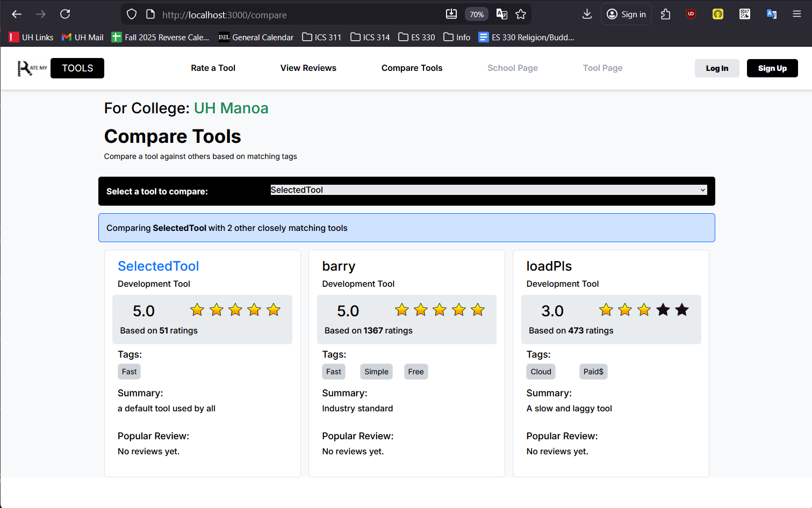Click the translate page icon in address bar
Image resolution: width=812 pixels, height=508 pixels.
click(501, 14)
